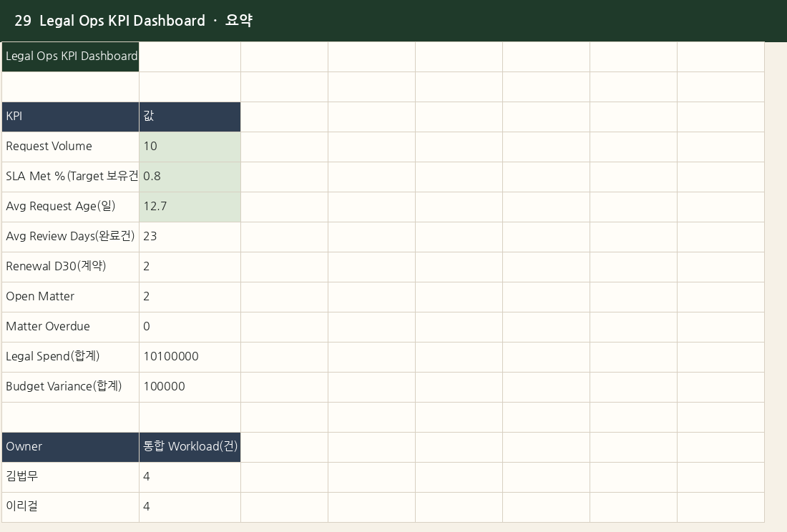Select the Avg Review Days label cell
This screenshot has height=532, width=787.
(70, 237)
